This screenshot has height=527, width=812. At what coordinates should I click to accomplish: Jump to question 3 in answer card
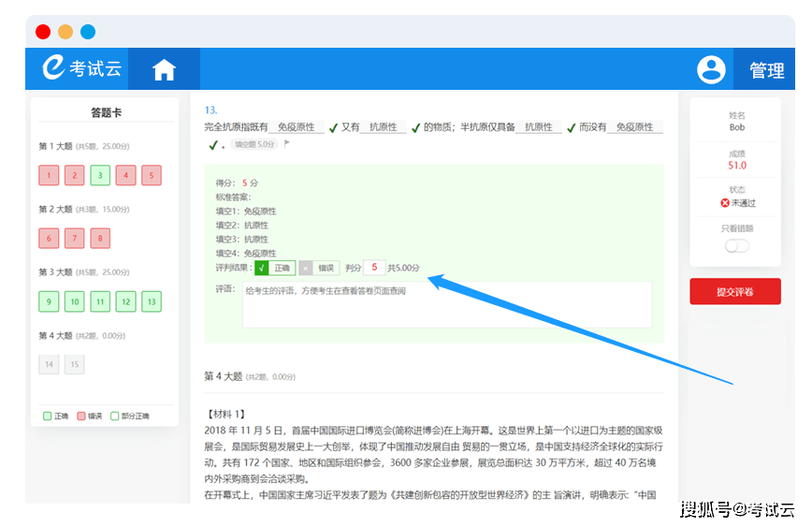[100, 175]
